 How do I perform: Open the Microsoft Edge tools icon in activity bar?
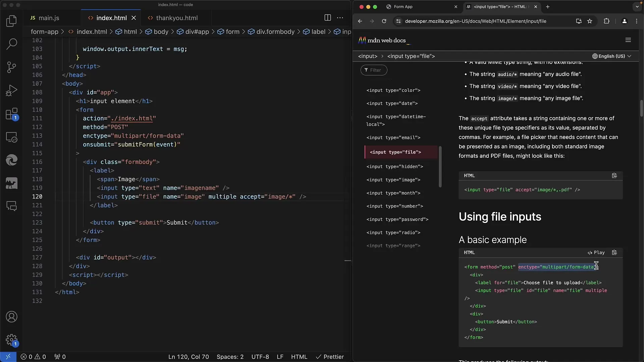pos(11,160)
